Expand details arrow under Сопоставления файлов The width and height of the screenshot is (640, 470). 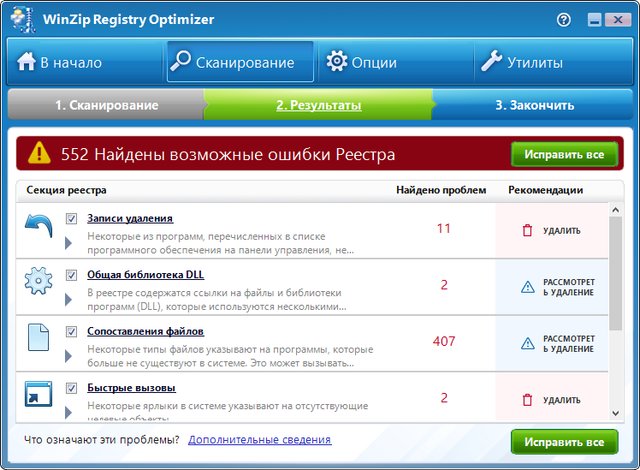(69, 355)
